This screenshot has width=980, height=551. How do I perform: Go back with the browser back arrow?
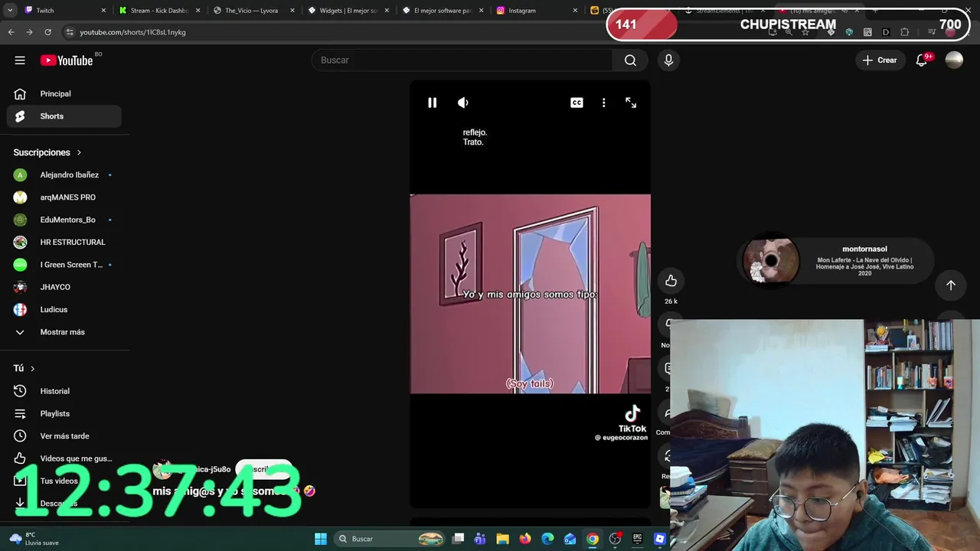coord(11,32)
